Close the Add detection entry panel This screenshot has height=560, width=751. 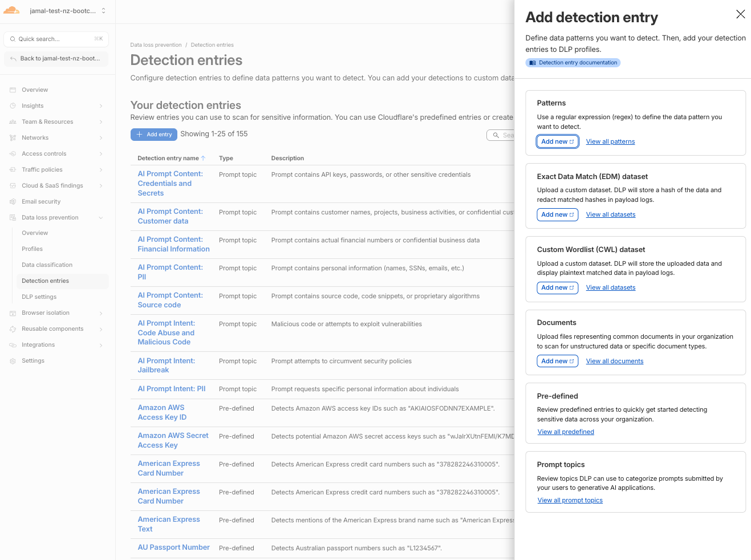click(740, 14)
